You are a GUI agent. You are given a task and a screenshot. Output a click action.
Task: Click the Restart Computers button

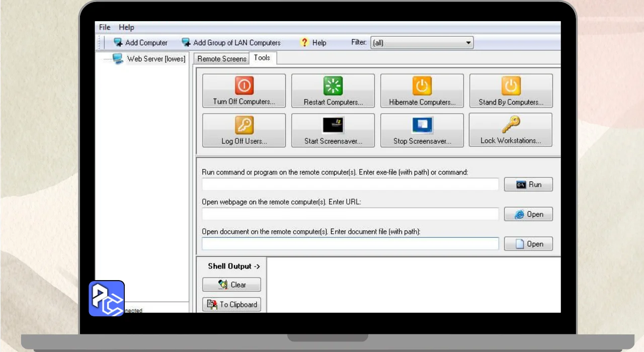[333, 91]
